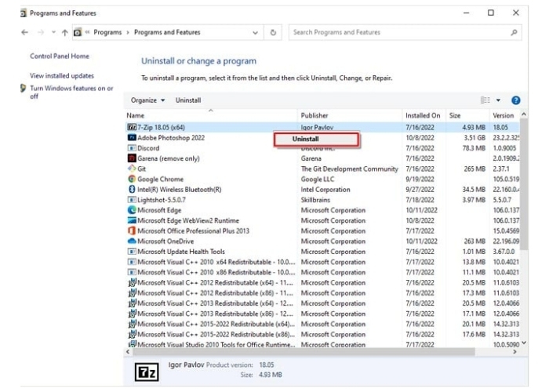
Task: Click the change your view icon
Action: pos(485,100)
